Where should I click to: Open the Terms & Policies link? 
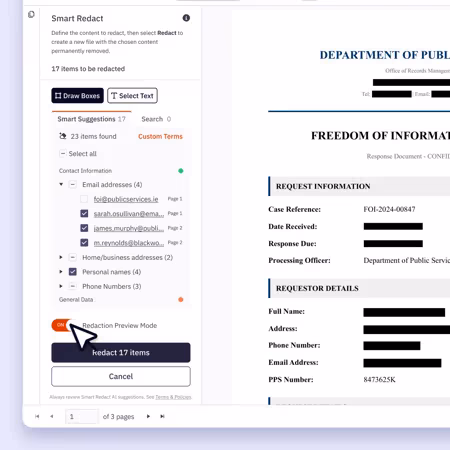tap(173, 397)
